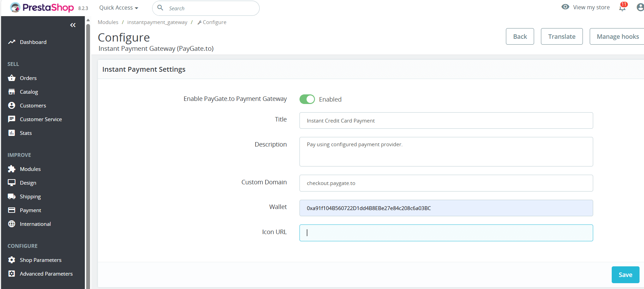Open the employee profile avatar icon
The width and height of the screenshot is (644, 289).
(640, 7)
